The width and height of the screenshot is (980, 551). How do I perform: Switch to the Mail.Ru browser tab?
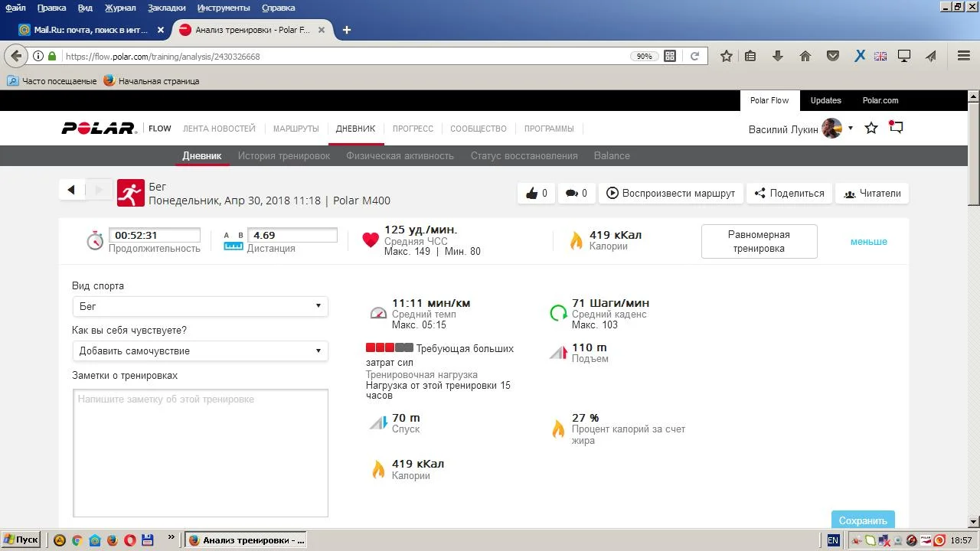(x=91, y=30)
